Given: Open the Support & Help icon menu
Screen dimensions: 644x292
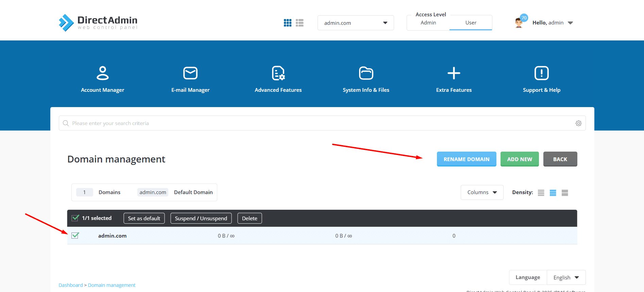Looking at the screenshot, I should click(x=541, y=73).
